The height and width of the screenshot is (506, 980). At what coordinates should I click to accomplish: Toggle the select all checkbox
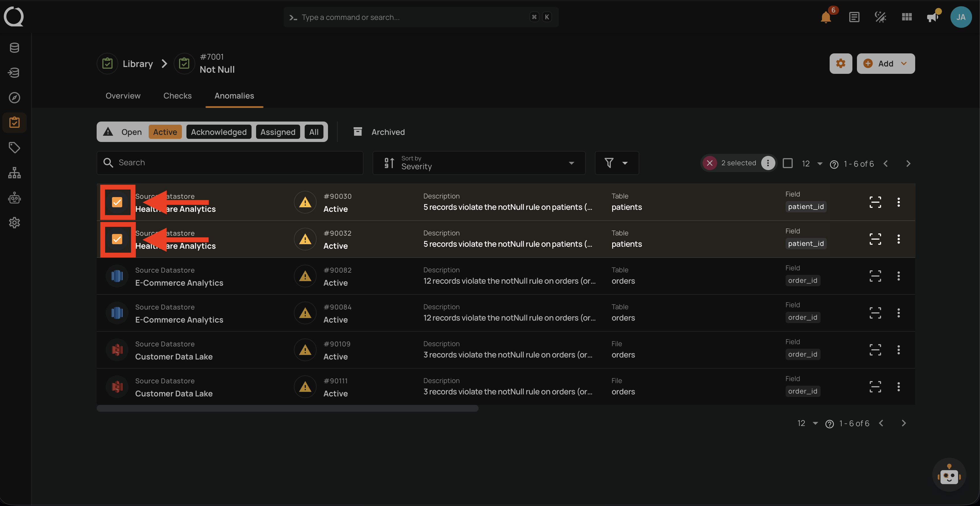(x=788, y=164)
